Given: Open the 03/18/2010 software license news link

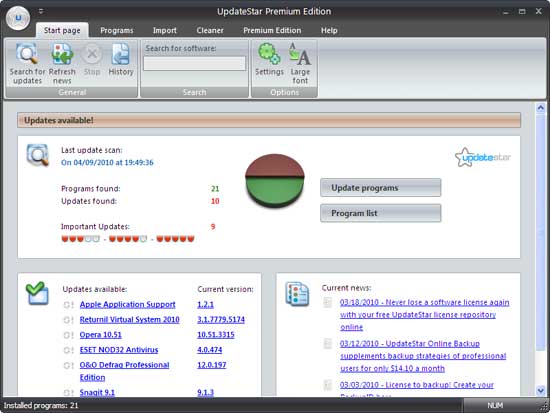Looking at the screenshot, I should (424, 315).
